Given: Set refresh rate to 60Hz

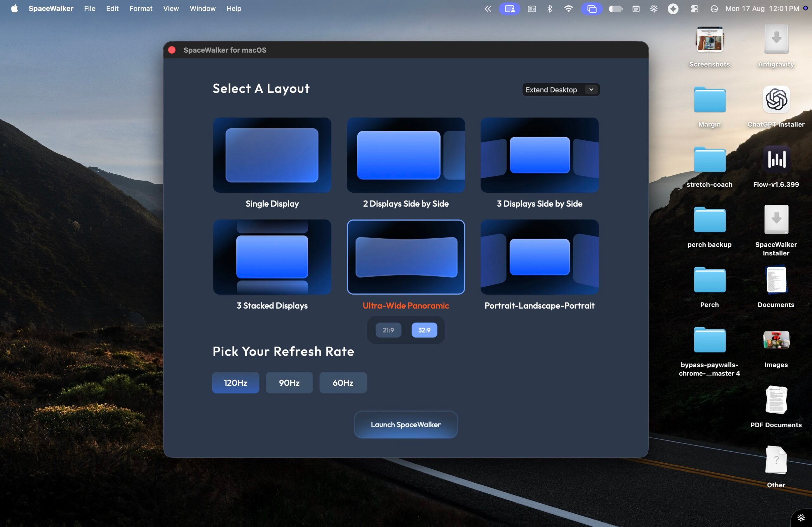Looking at the screenshot, I should pyautogui.click(x=343, y=383).
